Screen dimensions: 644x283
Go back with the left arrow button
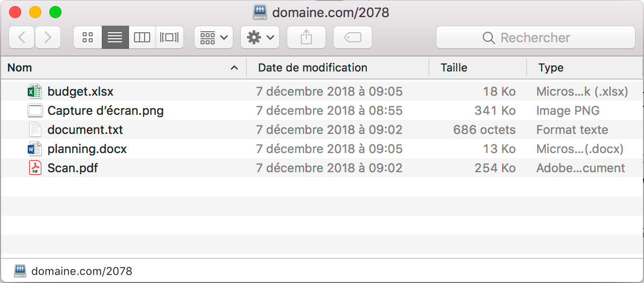[22, 37]
